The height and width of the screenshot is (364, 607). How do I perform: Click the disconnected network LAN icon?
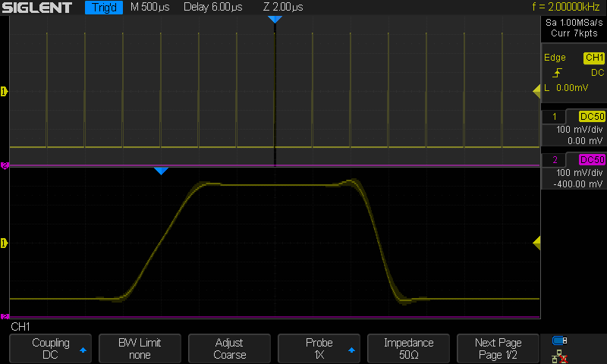560,356
